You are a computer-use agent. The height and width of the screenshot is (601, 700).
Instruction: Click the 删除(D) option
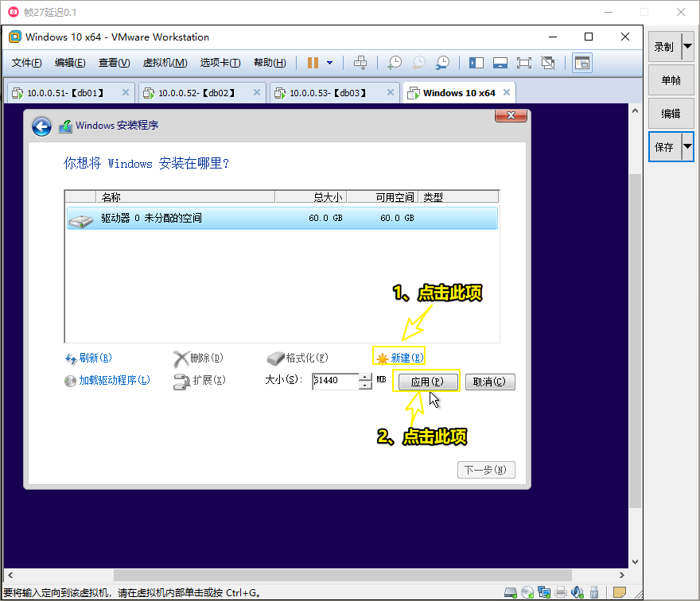[x=198, y=358]
